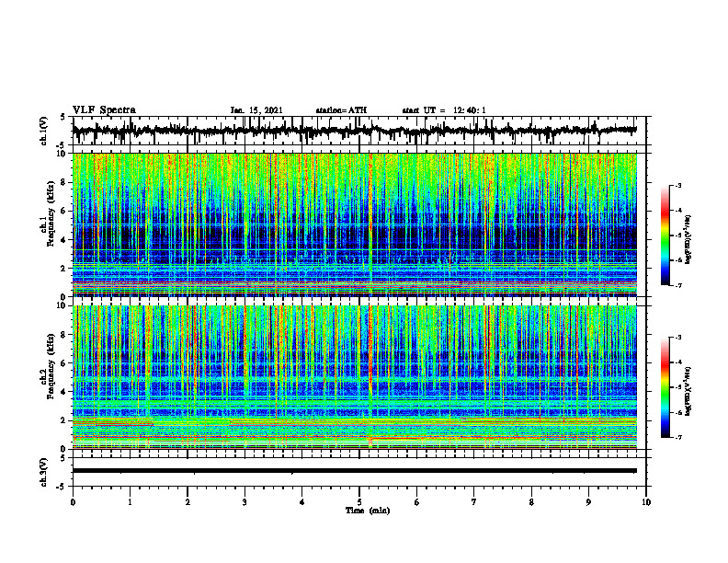Click the time axis tick label '0'
This screenshot has width=728, height=563.
tap(73, 502)
